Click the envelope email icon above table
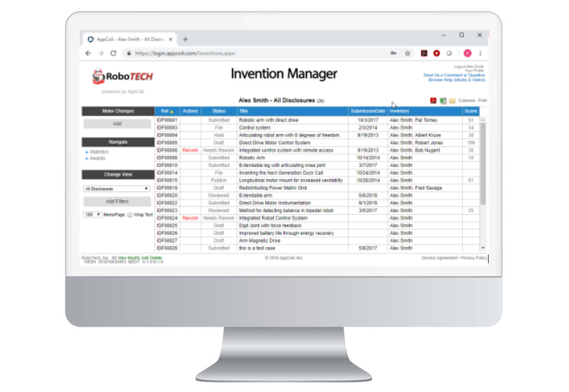Screen dimensions: 569x392 pyautogui.click(x=452, y=101)
